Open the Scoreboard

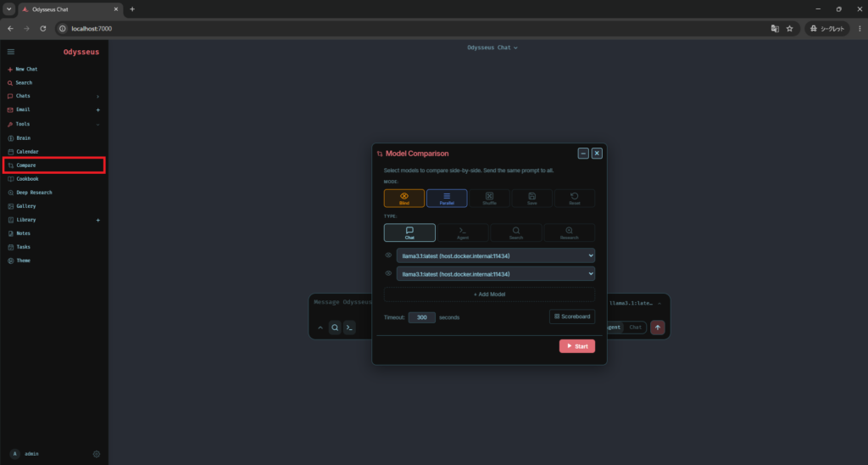click(572, 317)
